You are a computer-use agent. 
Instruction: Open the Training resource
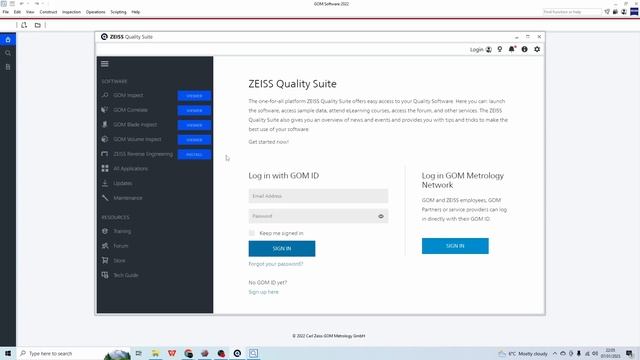[x=122, y=231]
